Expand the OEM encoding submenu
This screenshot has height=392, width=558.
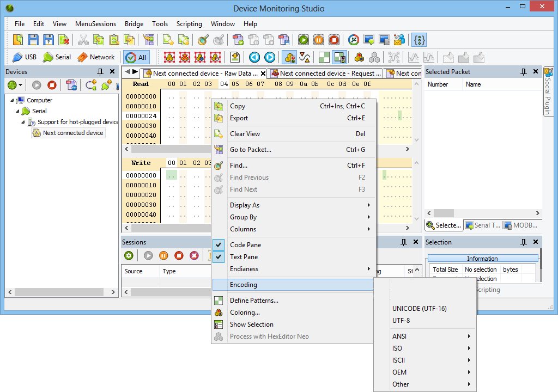[425, 372]
